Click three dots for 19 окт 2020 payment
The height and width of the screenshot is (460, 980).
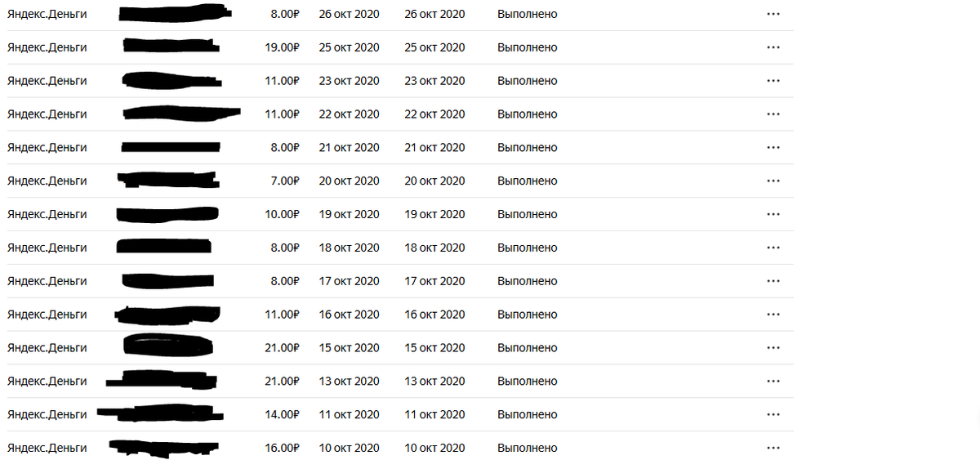[x=773, y=215]
